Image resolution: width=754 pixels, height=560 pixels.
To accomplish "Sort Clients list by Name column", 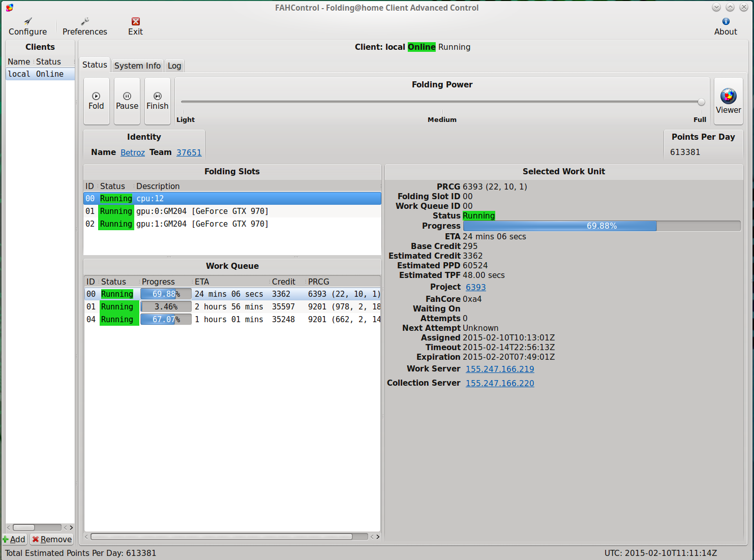I will pyautogui.click(x=19, y=61).
